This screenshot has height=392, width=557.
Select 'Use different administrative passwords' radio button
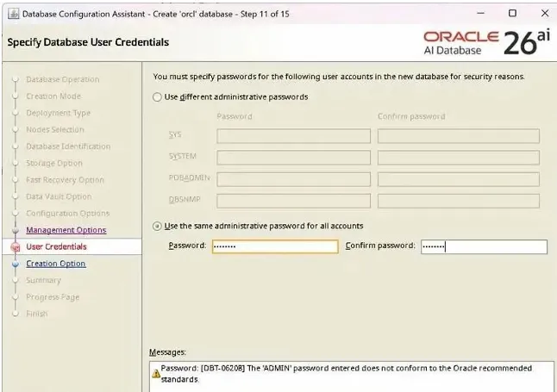click(x=157, y=97)
